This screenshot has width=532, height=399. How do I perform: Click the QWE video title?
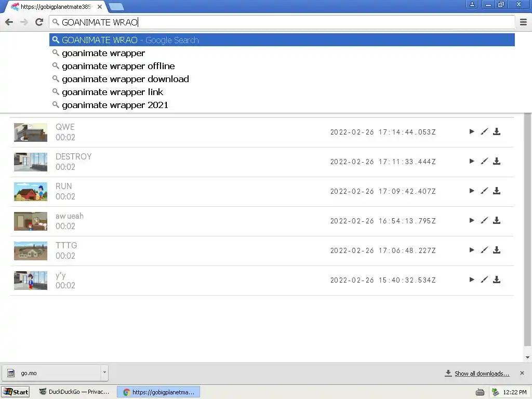tap(65, 127)
